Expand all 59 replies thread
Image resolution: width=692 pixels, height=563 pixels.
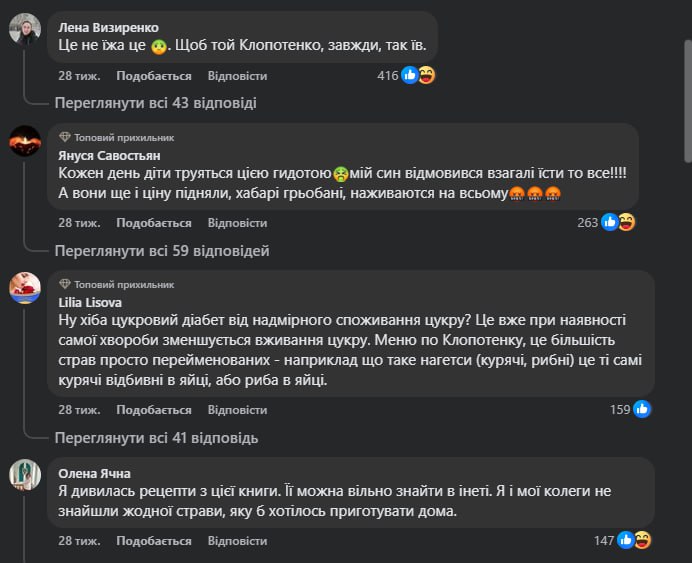(161, 250)
